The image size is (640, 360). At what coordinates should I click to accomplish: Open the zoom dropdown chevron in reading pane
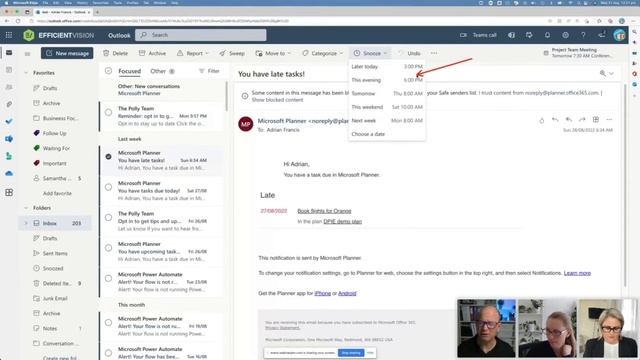click(x=611, y=73)
